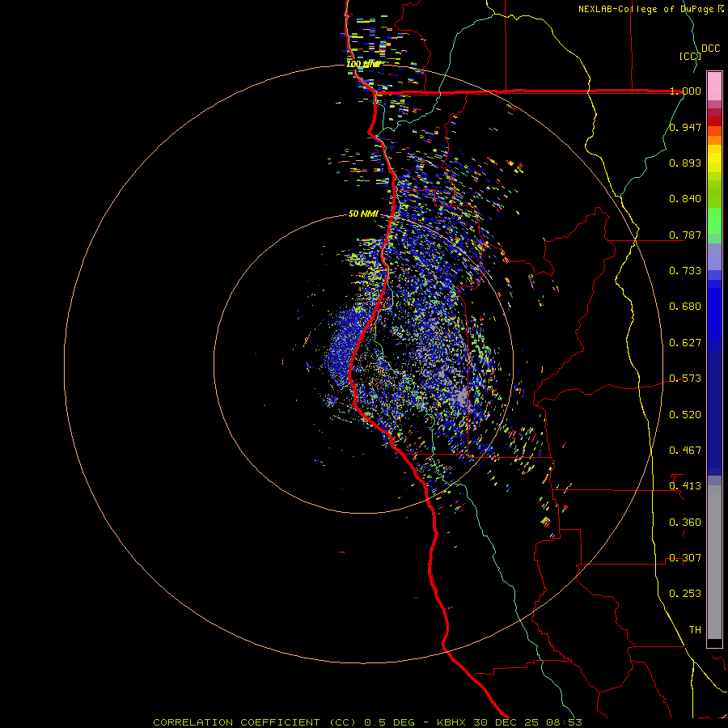Click the 0.413 scale value
Screen dimensions: 728x728
click(x=685, y=486)
